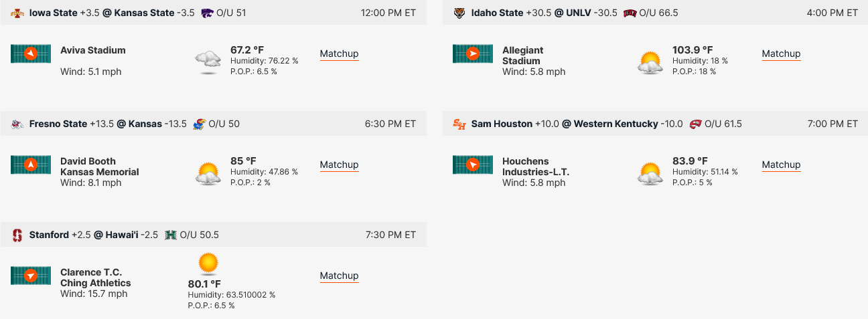The image size is (868, 319).
Task: Click the Aviva Stadium wind direction field icon
Action: (x=31, y=54)
